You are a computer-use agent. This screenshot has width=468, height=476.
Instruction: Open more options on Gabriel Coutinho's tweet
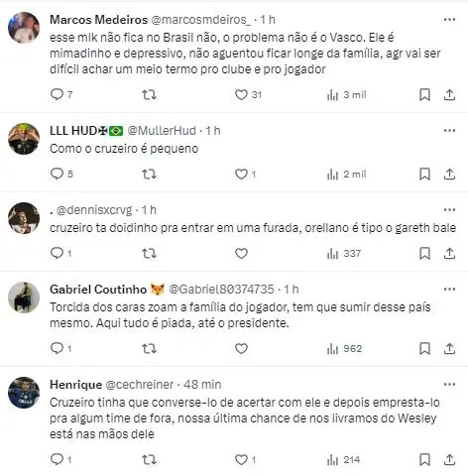[449, 290]
